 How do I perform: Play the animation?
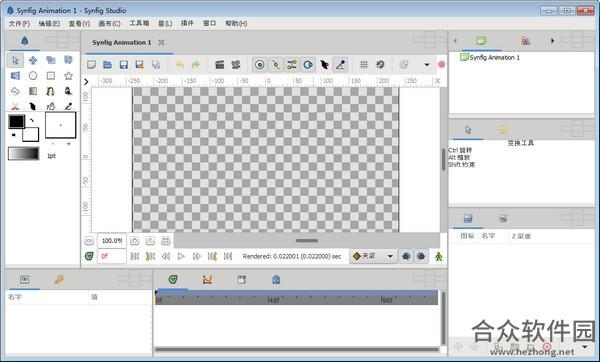pyautogui.click(x=181, y=256)
